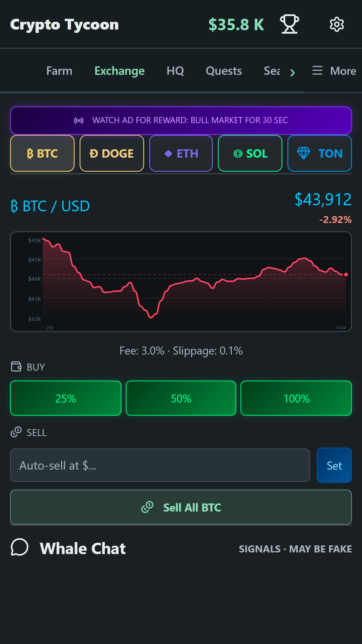The height and width of the screenshot is (644, 362).
Task: Click the coins icon beside SELL label
Action: [x=16, y=432]
